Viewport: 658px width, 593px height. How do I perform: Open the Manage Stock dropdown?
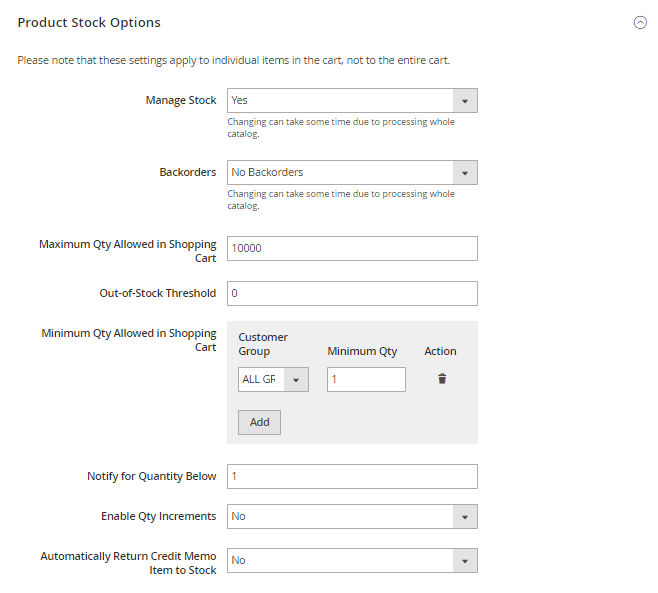click(352, 100)
